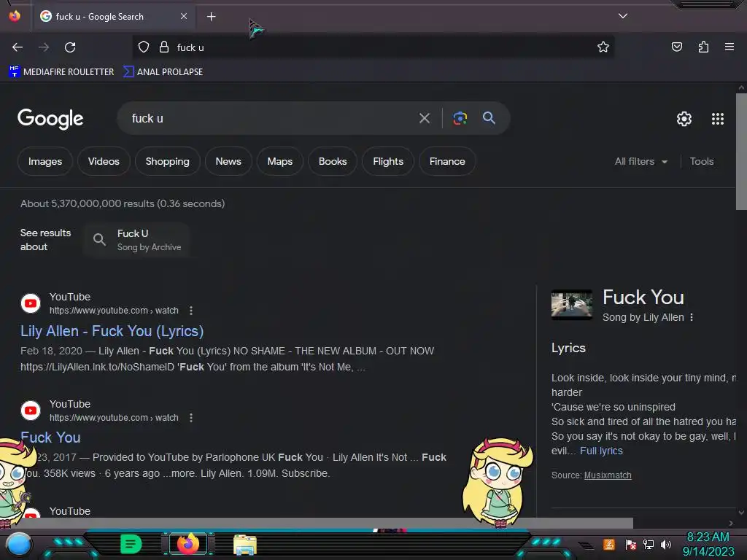Expand the list all tabs chevron
The width and height of the screenshot is (747, 560).
coord(623,16)
